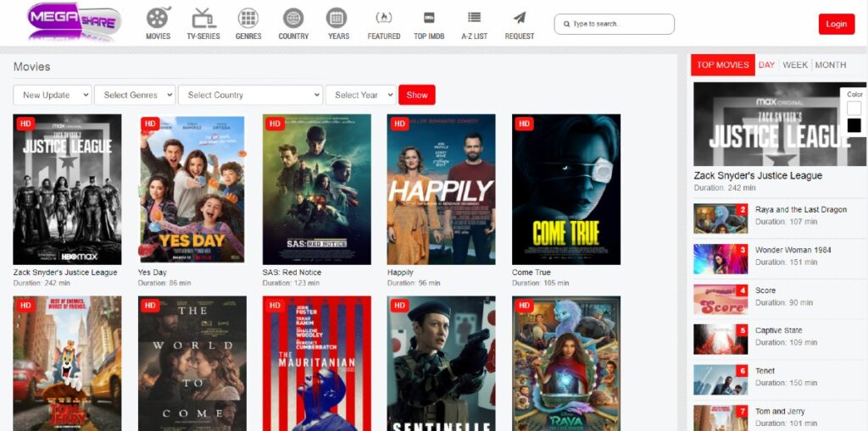Viewport: 868px width, 431px height.
Task: Open The Mauritanian movie poster
Action: click(317, 363)
